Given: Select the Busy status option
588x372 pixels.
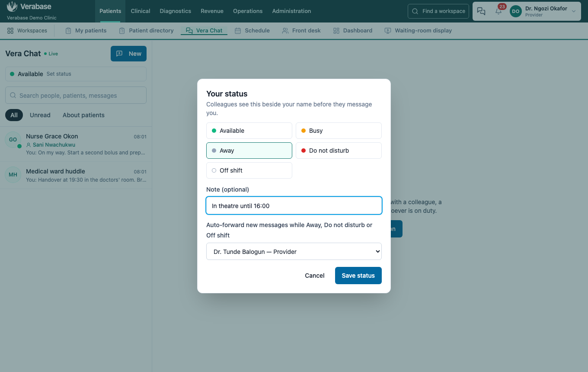Looking at the screenshot, I should (339, 131).
